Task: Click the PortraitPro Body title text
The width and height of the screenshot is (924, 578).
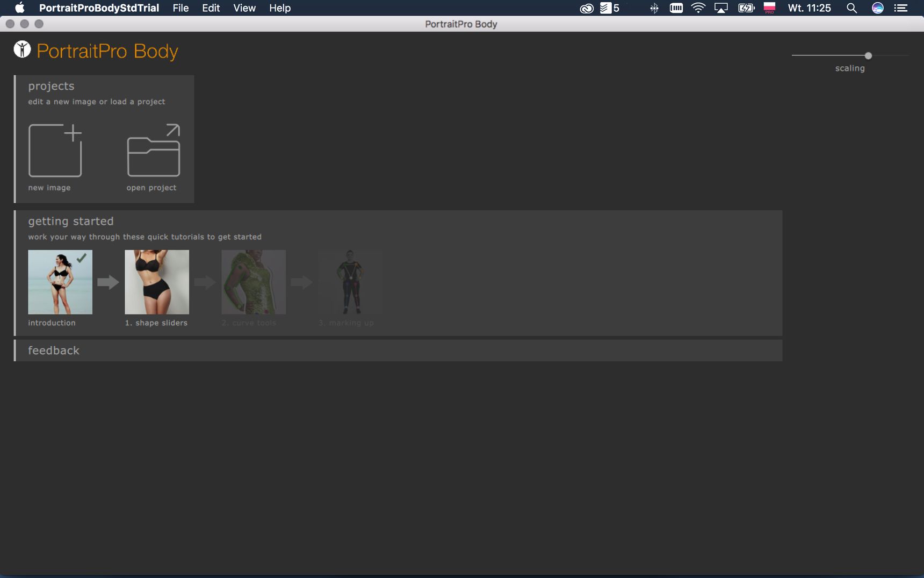Action: click(107, 51)
